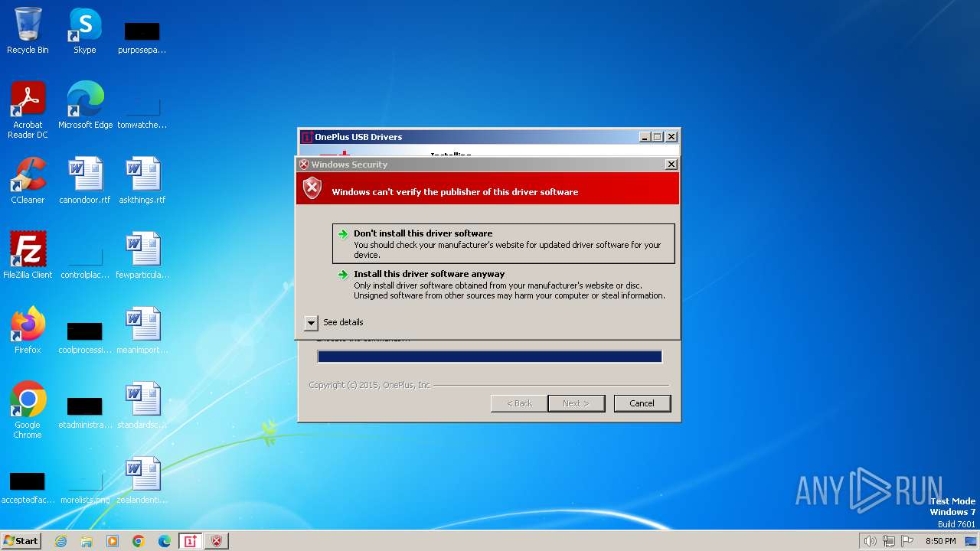Select the meanimport... document icon
The height and width of the screenshot is (551, 980).
click(142, 331)
